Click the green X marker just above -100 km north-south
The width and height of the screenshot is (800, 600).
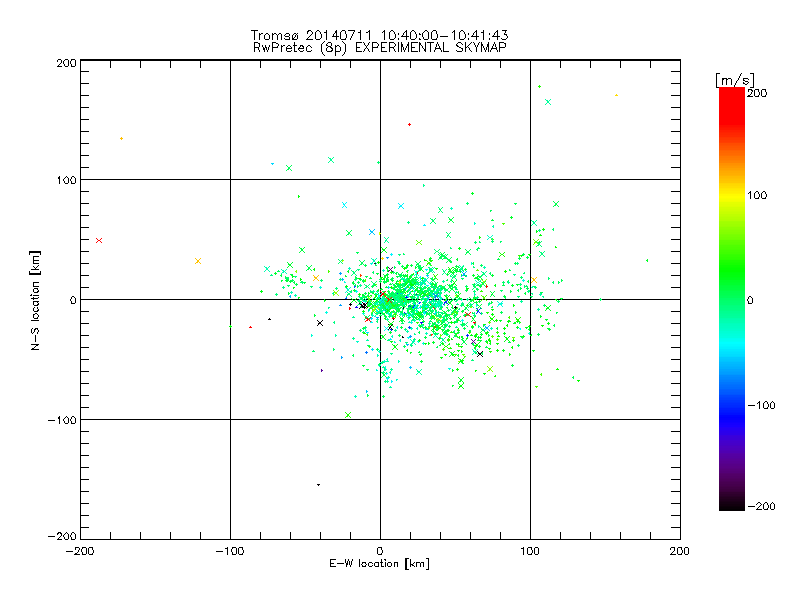pos(348,415)
